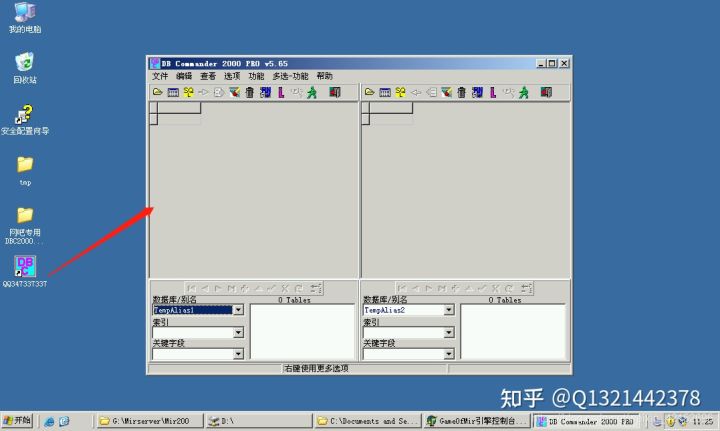Click the yellow key icon in left toolbar

tap(188, 92)
